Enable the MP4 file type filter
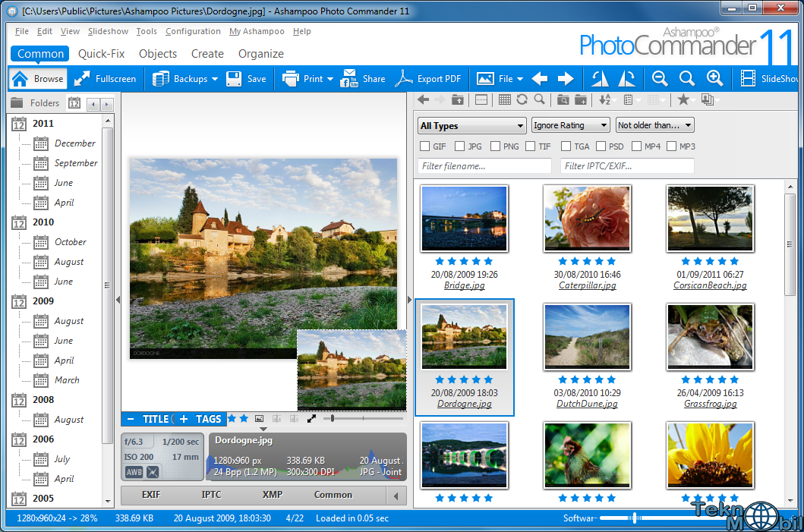 (x=637, y=146)
